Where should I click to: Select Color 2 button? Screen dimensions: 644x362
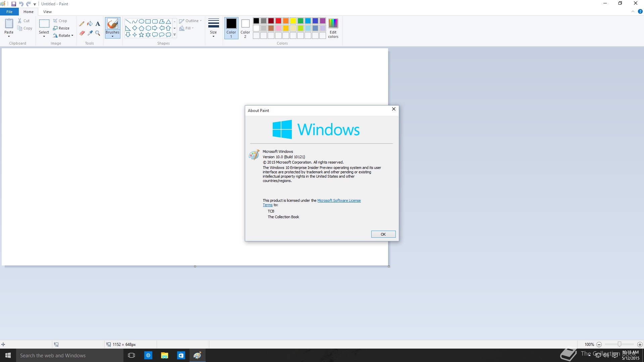pyautogui.click(x=245, y=28)
